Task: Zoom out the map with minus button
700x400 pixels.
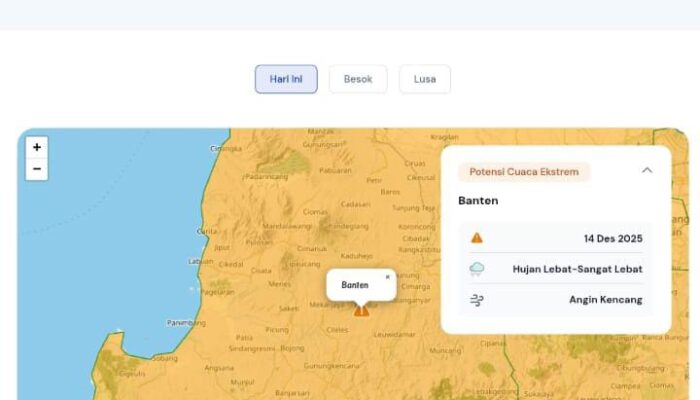Action: (37, 169)
